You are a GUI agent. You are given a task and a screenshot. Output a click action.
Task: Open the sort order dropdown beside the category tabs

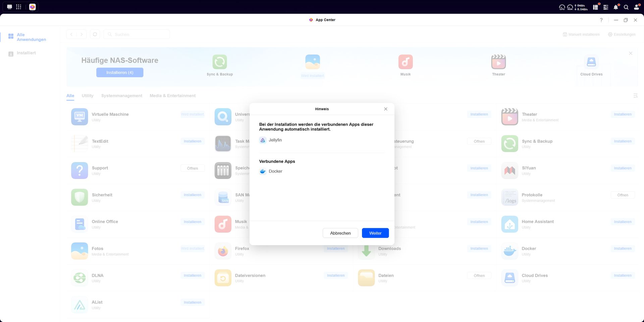pos(635,96)
